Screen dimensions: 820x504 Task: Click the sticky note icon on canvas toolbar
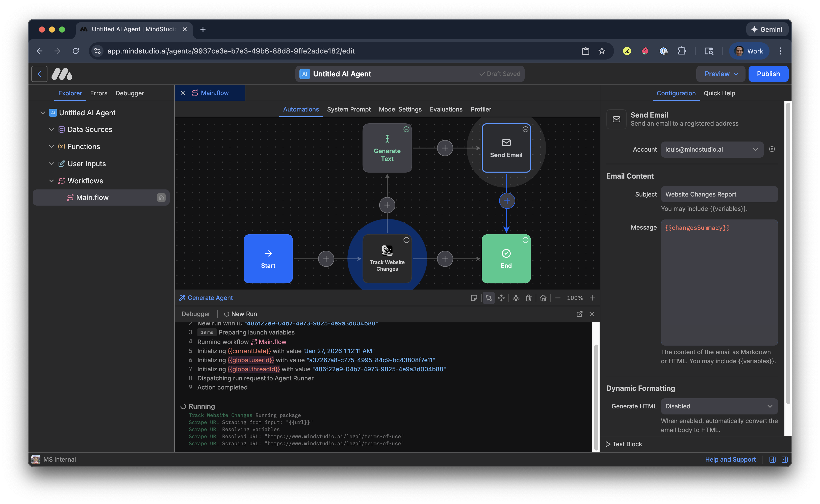(474, 298)
